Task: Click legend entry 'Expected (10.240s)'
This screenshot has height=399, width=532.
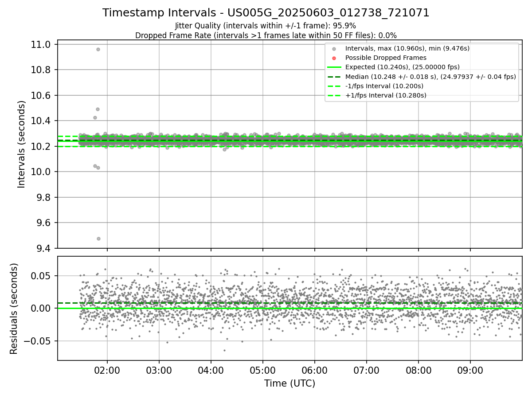Action: tap(403, 67)
